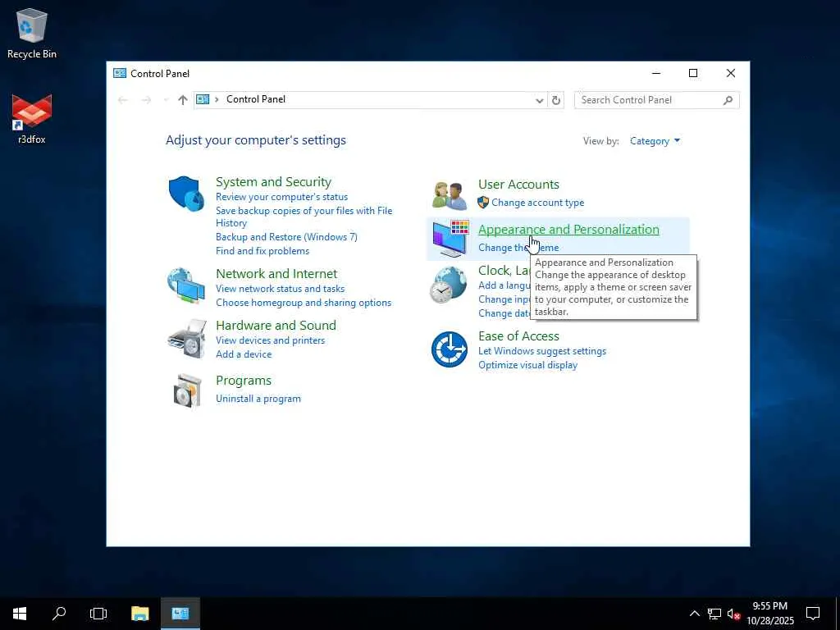Click the Control Panel breadcrumb in address bar
Screen dimensions: 840x630
click(256, 99)
